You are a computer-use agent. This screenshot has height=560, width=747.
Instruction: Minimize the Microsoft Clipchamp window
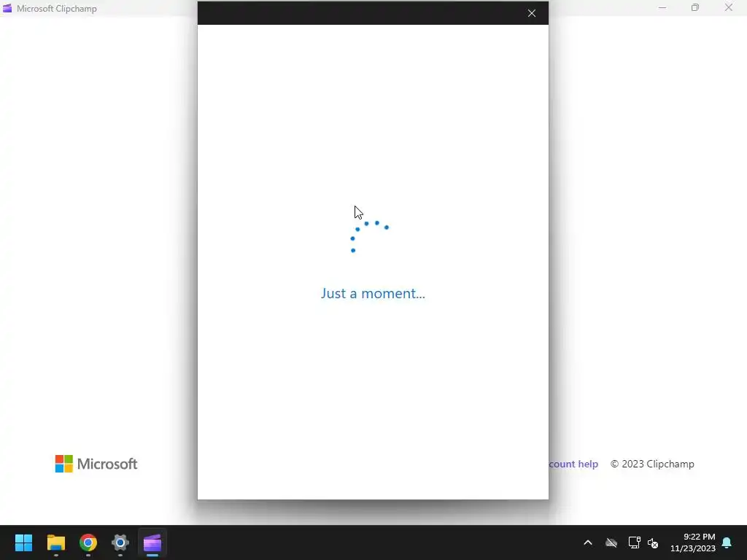[x=662, y=7]
